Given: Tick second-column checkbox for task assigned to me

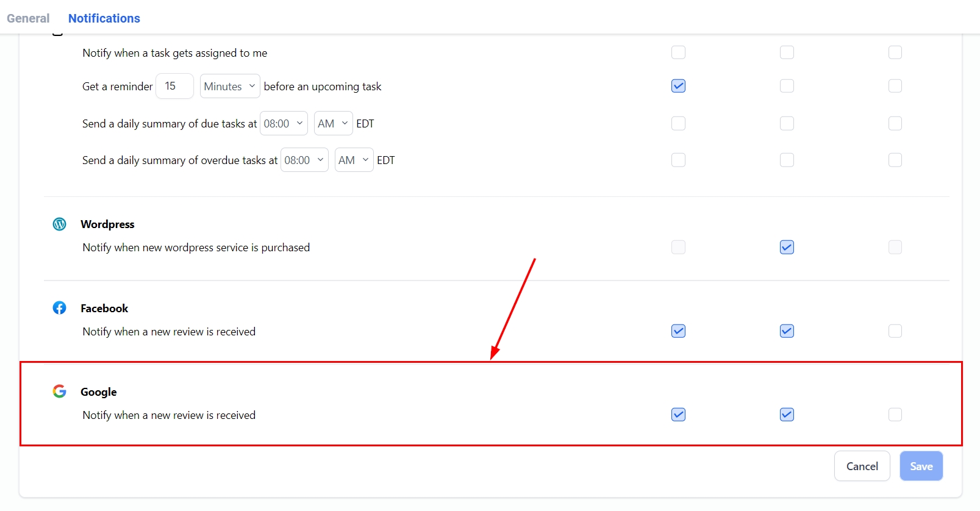Looking at the screenshot, I should click(x=787, y=52).
